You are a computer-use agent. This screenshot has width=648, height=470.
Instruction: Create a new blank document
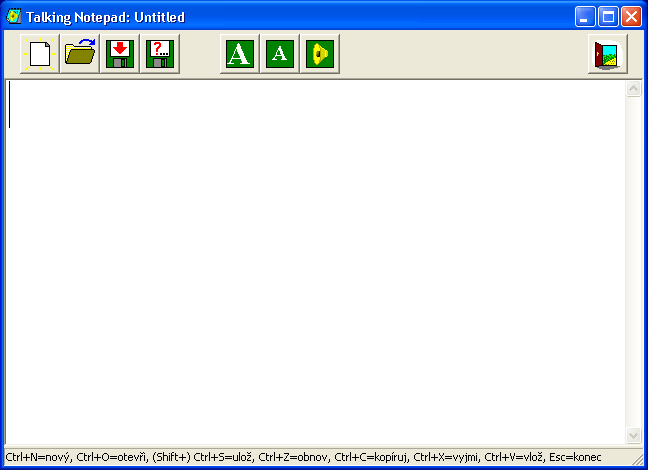click(x=39, y=54)
